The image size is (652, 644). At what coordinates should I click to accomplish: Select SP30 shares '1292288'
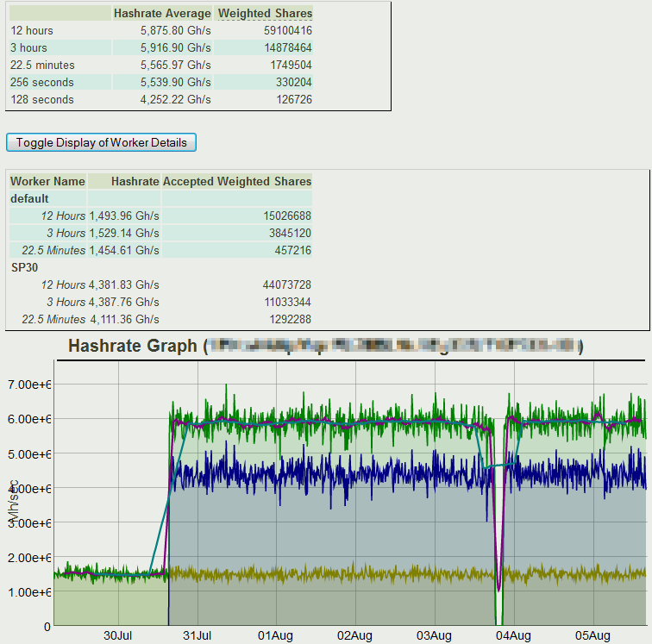point(291,320)
